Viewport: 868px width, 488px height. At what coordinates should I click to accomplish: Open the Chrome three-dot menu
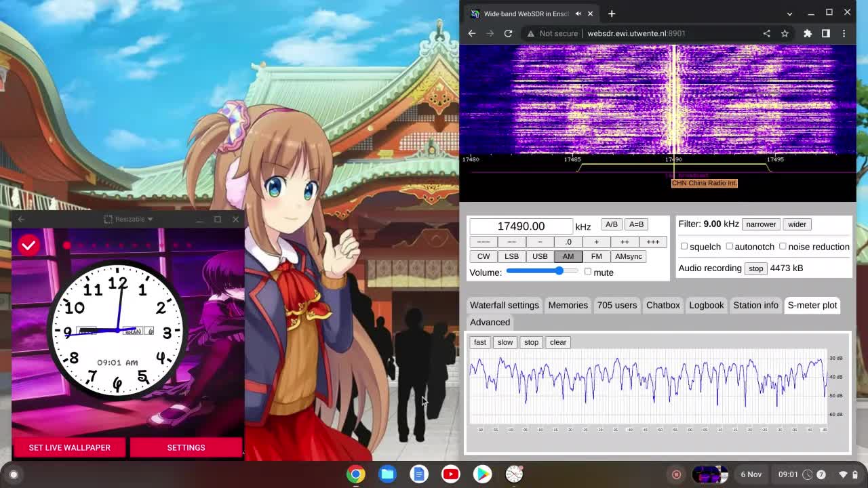pyautogui.click(x=844, y=33)
